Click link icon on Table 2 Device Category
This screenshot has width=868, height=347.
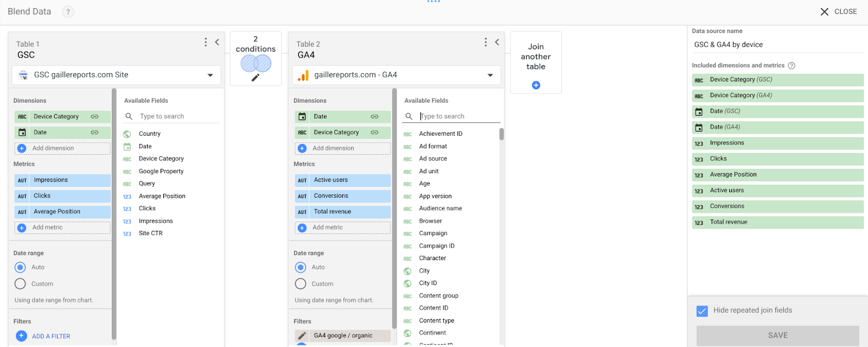[x=374, y=132]
